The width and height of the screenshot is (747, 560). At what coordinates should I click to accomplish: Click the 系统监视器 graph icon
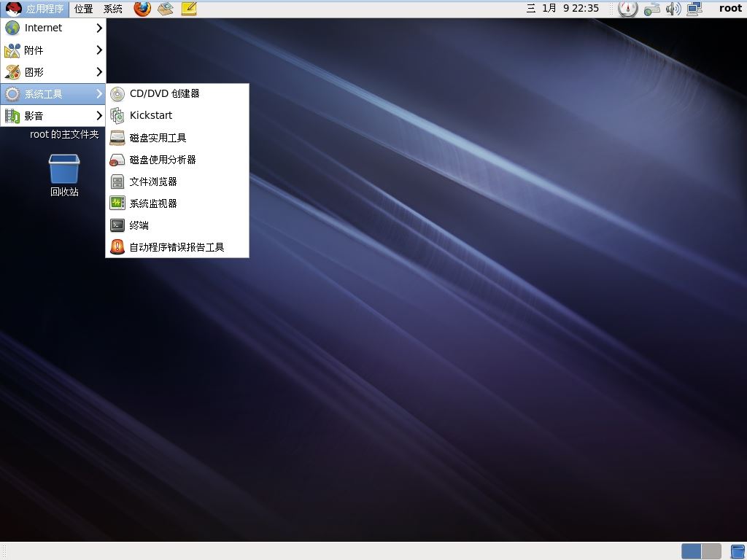117,204
